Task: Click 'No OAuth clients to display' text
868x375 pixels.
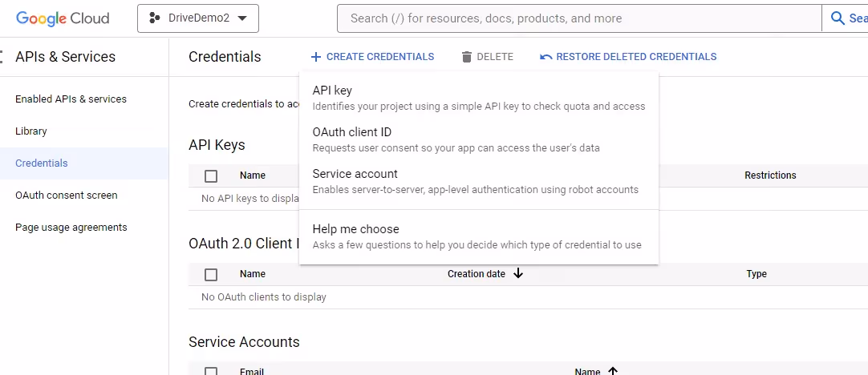Action: click(263, 297)
